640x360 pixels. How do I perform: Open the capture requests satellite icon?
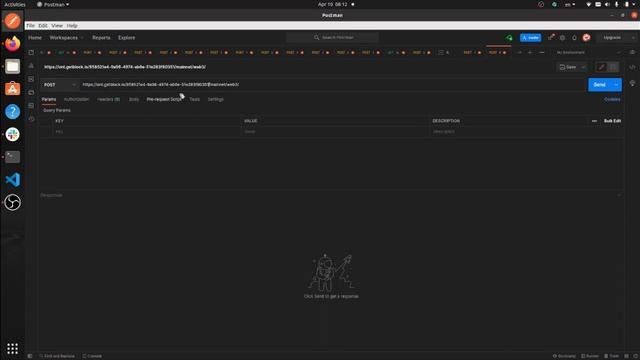click(551, 37)
